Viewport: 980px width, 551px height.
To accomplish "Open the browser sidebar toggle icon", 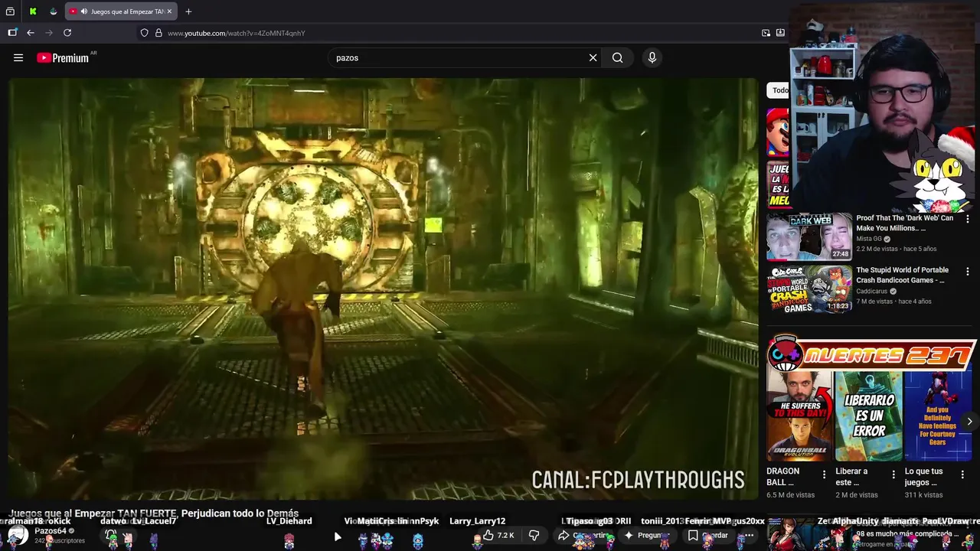I will click(x=12, y=33).
